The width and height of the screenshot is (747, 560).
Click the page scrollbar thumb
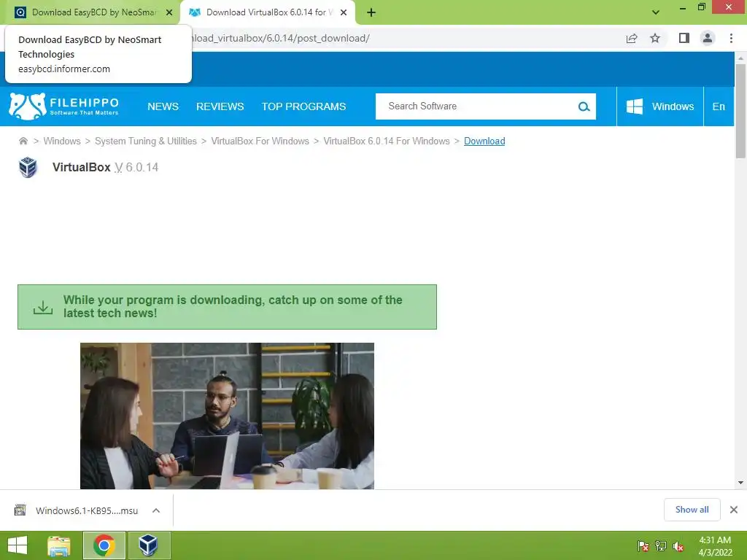coord(740,111)
